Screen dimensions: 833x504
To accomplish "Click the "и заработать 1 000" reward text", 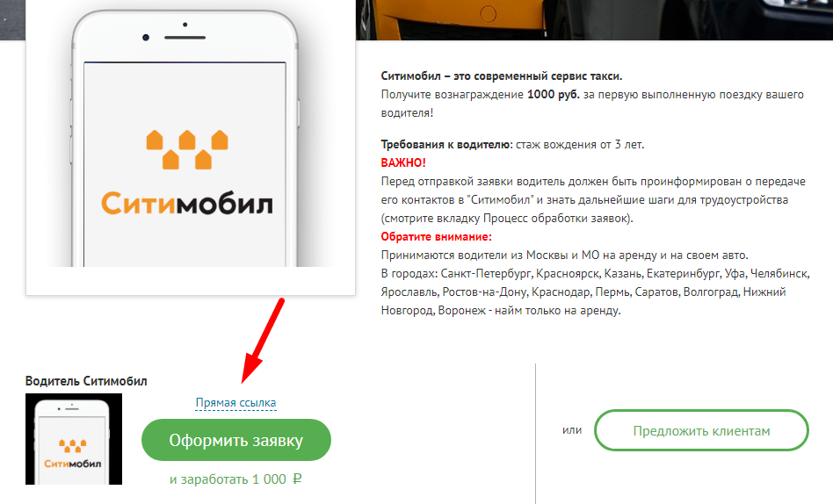I will click(228, 479).
